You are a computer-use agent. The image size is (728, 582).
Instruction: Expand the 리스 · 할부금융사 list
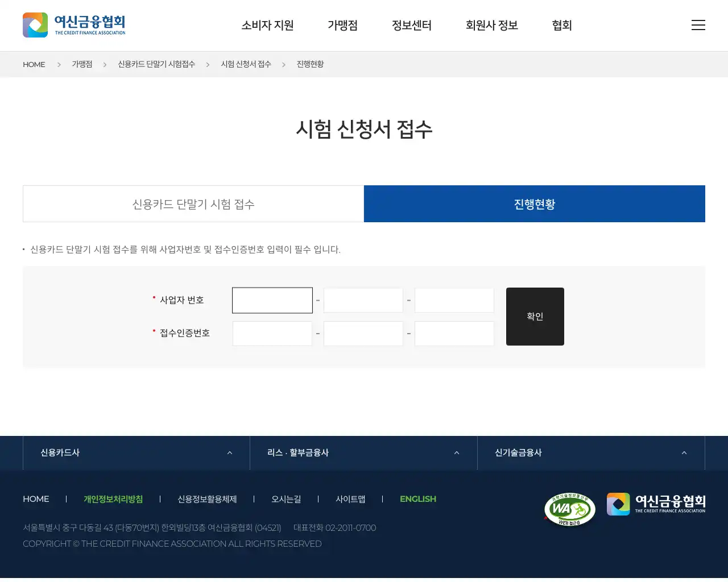point(363,453)
